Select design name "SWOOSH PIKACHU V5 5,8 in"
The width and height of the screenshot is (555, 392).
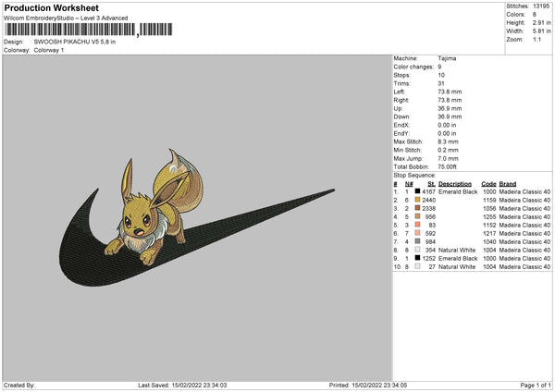click(75, 42)
